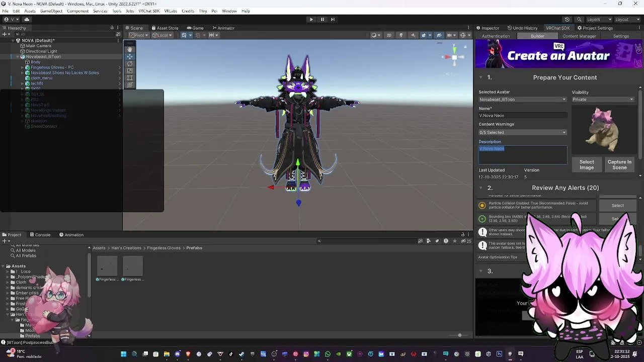Screen dimensions: 644x362
Task: Click Select beside Particle Collision alert
Action: tap(617, 206)
